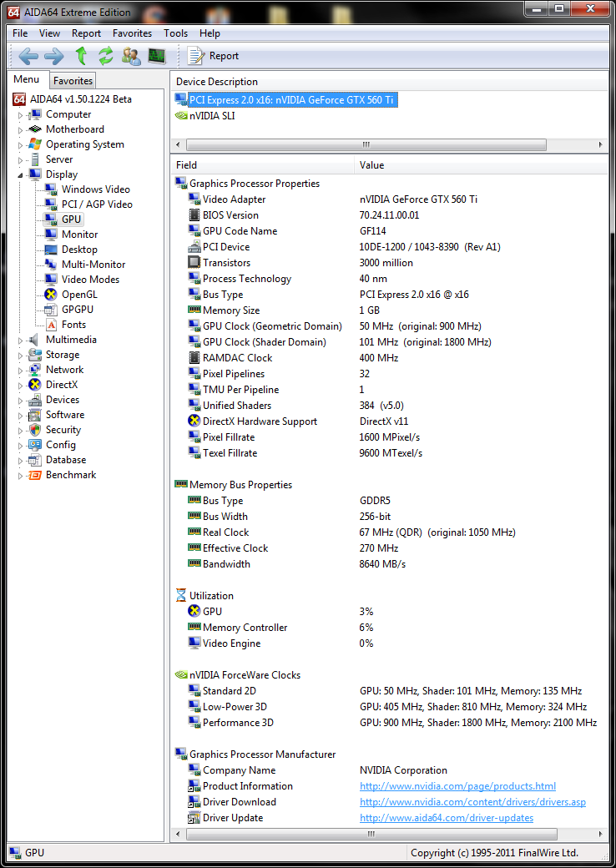Open the green monitor diagnostics icon
This screenshot has width=616, height=868.
[x=157, y=56]
